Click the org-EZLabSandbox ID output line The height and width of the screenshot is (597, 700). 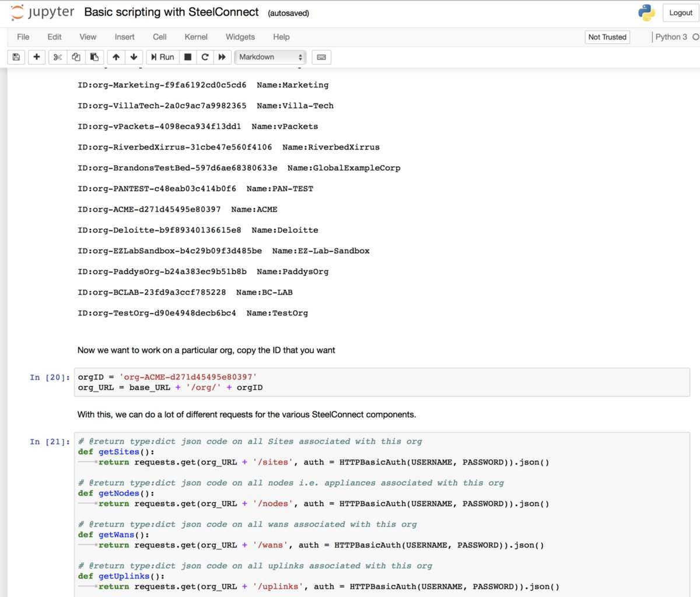223,251
